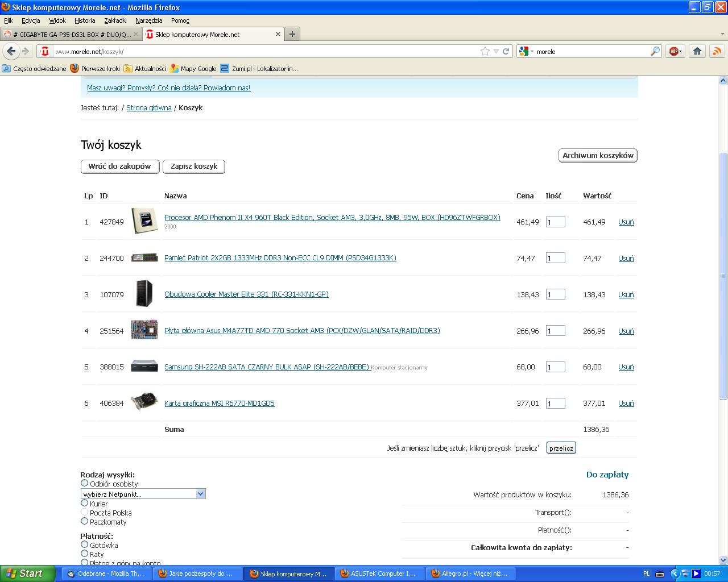Open the Pomoc menu
Screen dimensions: 728x582
pos(180,20)
